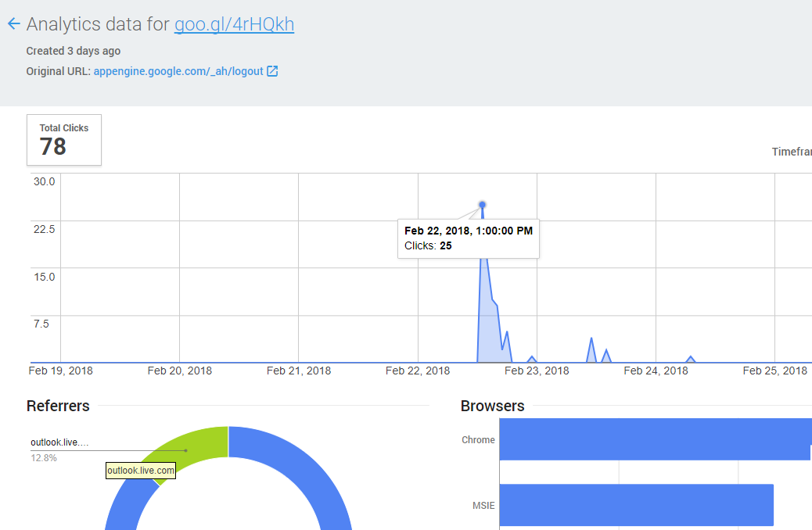812x530 pixels.
Task: Click the '12.8%' referrer percentage
Action: 44,458
